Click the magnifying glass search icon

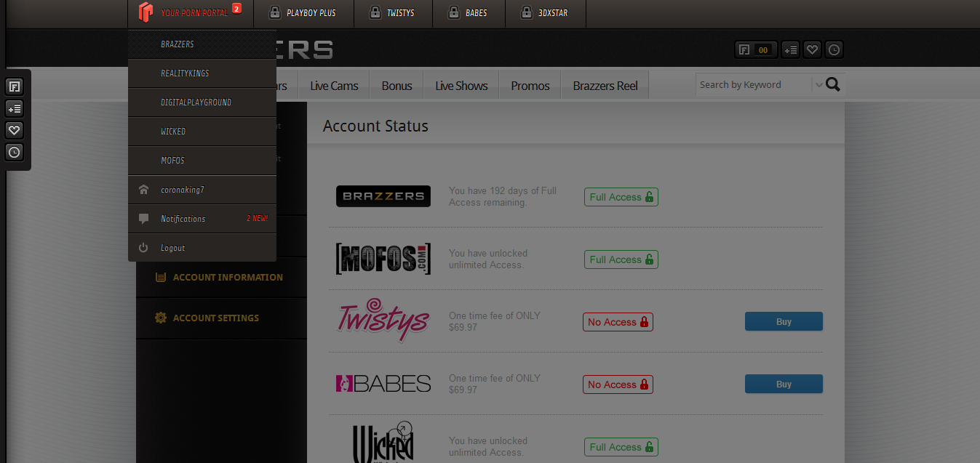pos(833,84)
